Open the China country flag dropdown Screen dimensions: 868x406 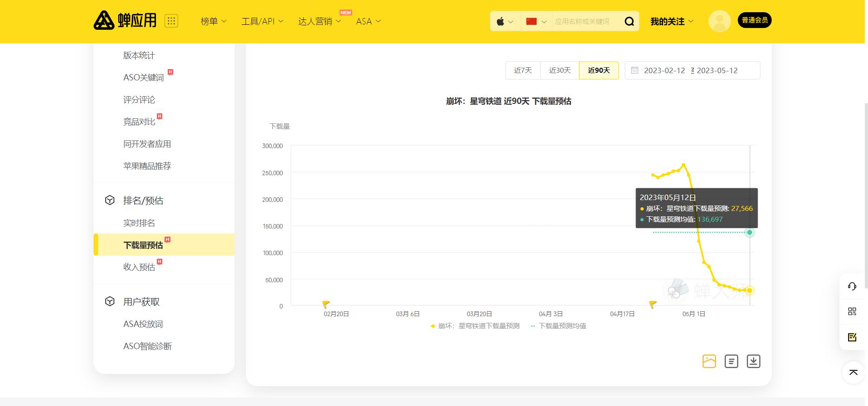click(x=537, y=21)
